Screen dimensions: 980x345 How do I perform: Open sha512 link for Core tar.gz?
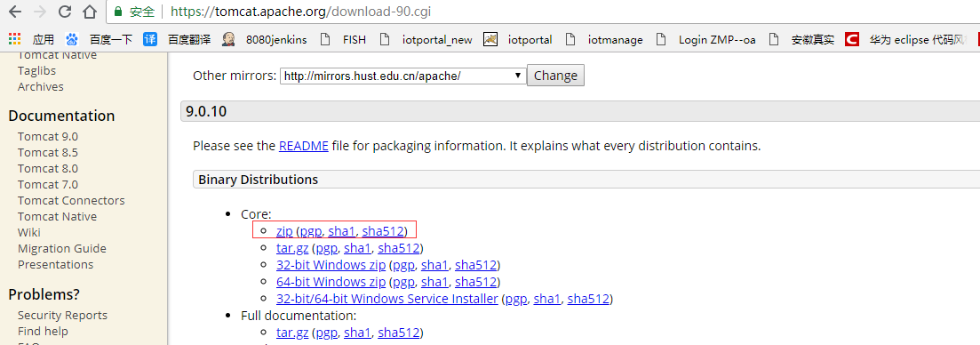coord(399,248)
